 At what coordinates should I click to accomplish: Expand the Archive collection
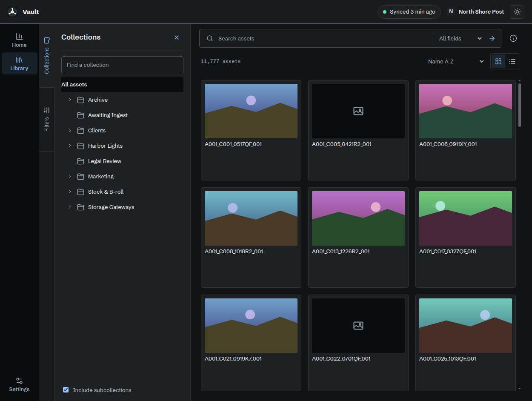click(x=70, y=100)
